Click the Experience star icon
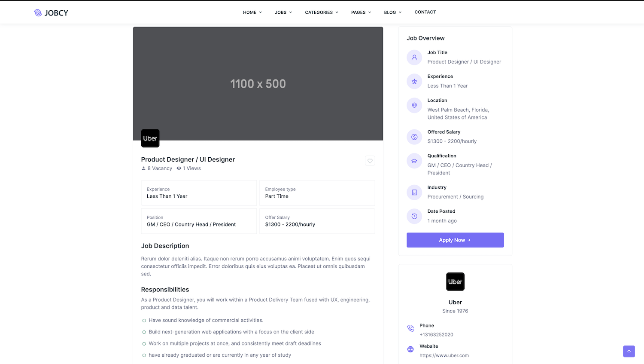Screen dimensions: 644x364 414,81
